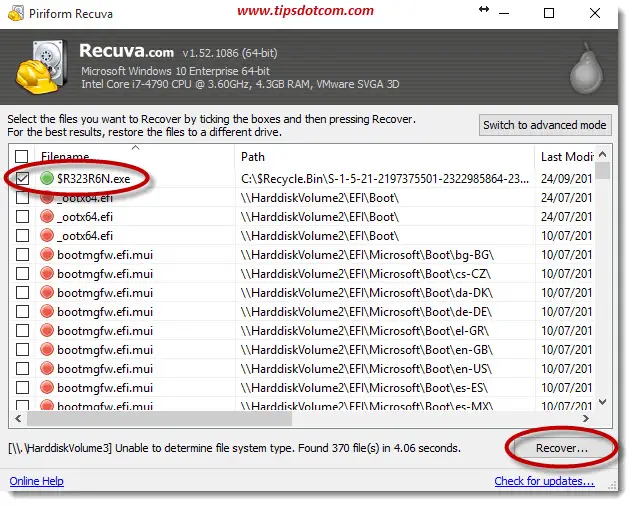Image resolution: width=633 pixels, height=506 pixels.
Task: Tick the checkbox for the es-ES bootmgfw.efi.mui
Action: click(22, 387)
